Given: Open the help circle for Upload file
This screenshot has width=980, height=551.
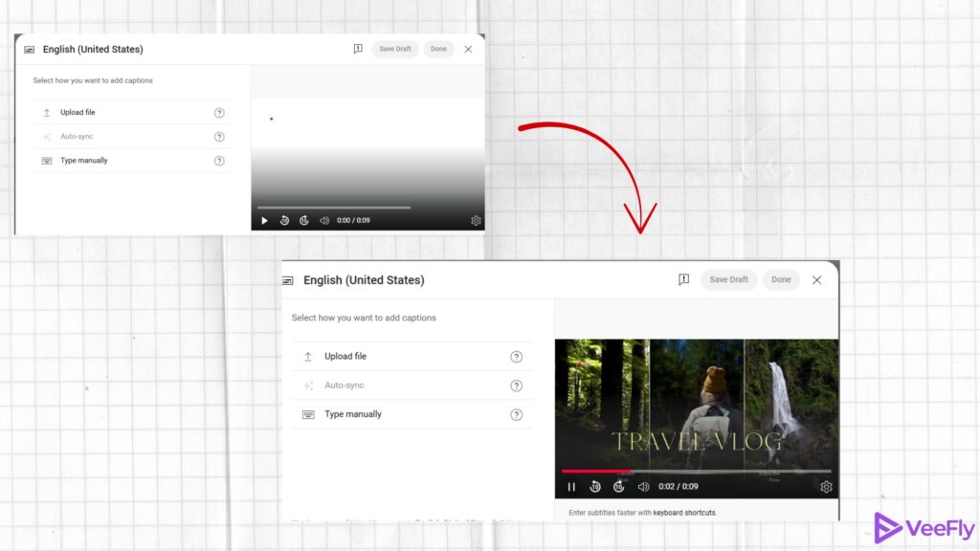Looking at the screenshot, I should pos(516,356).
